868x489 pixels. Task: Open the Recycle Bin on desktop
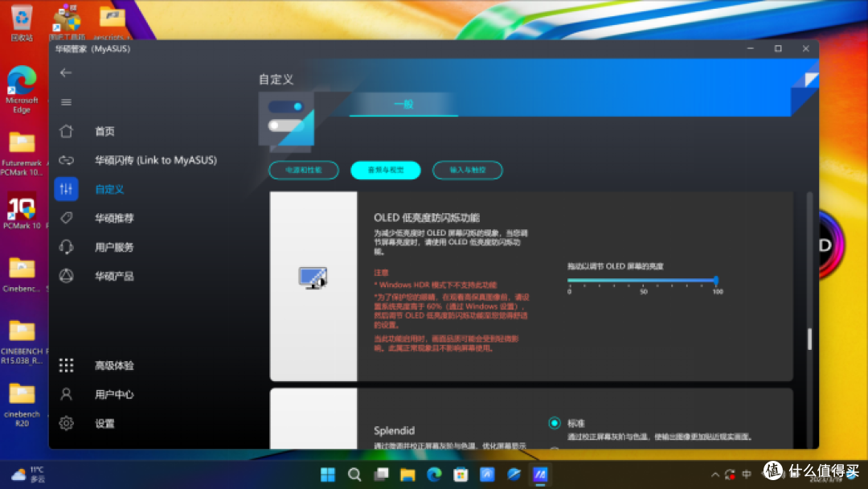pos(22,23)
